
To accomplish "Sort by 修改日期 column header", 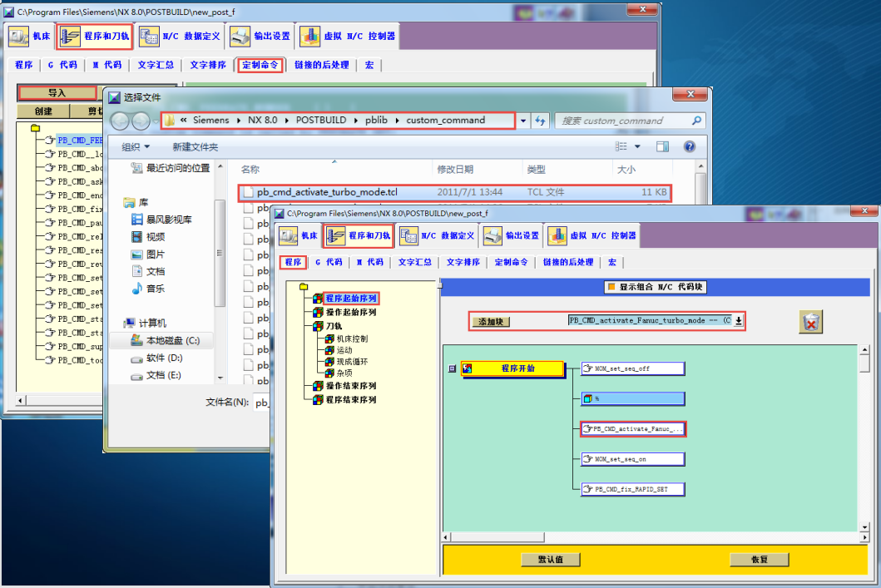I will (x=455, y=170).
